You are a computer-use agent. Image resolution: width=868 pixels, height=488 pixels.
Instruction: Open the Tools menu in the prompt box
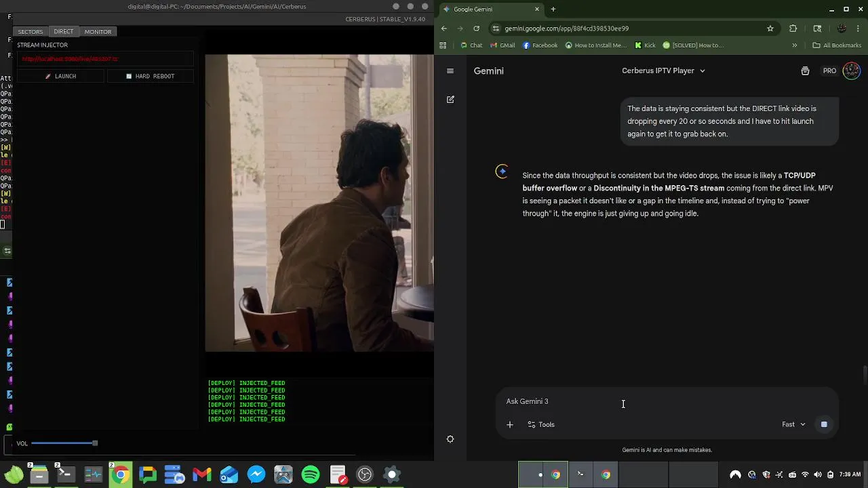click(541, 425)
